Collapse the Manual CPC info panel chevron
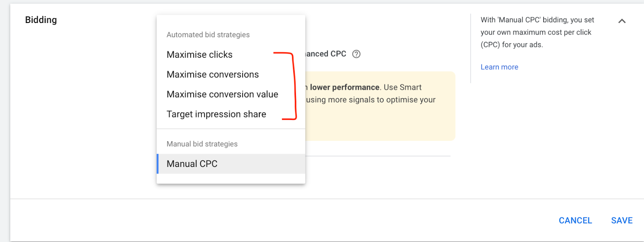This screenshot has width=644, height=242. click(622, 21)
